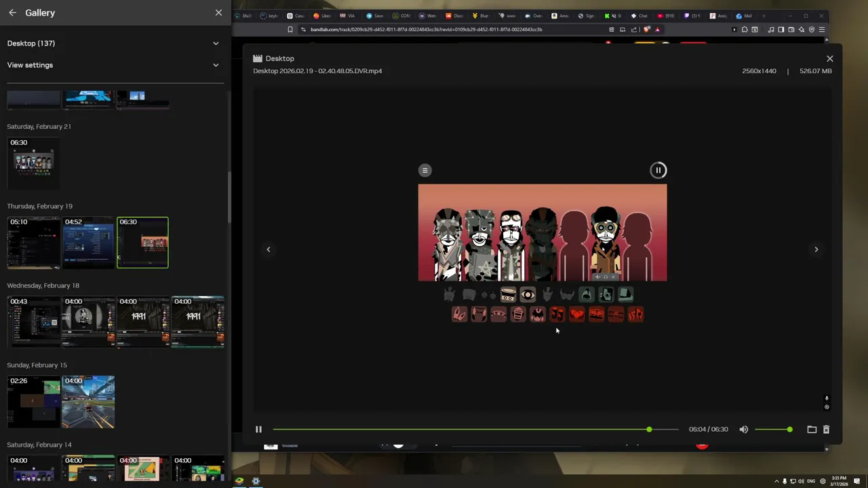Click the small target icon below the microphone
868x488 pixels.
click(x=826, y=407)
